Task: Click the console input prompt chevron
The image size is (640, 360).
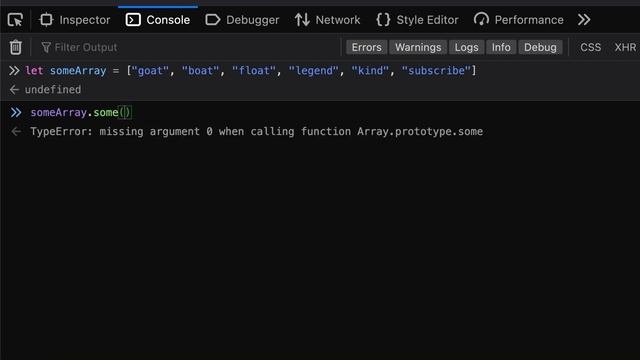Action: point(16,112)
